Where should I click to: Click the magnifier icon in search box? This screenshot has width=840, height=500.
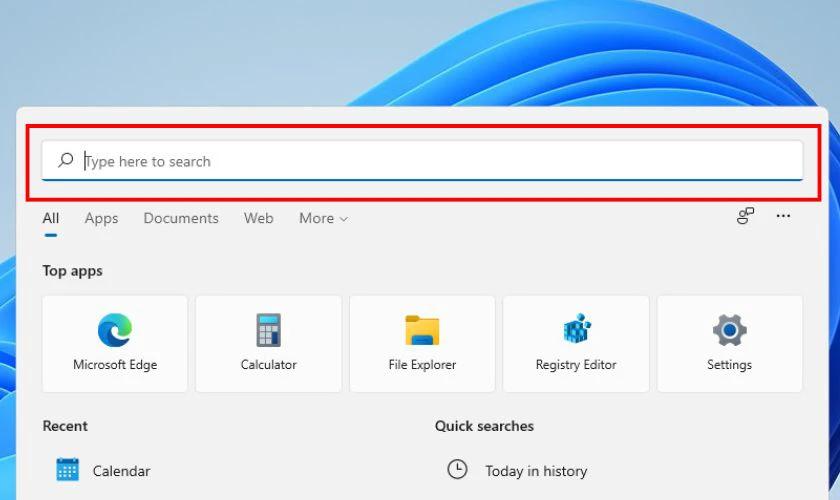[x=65, y=160]
